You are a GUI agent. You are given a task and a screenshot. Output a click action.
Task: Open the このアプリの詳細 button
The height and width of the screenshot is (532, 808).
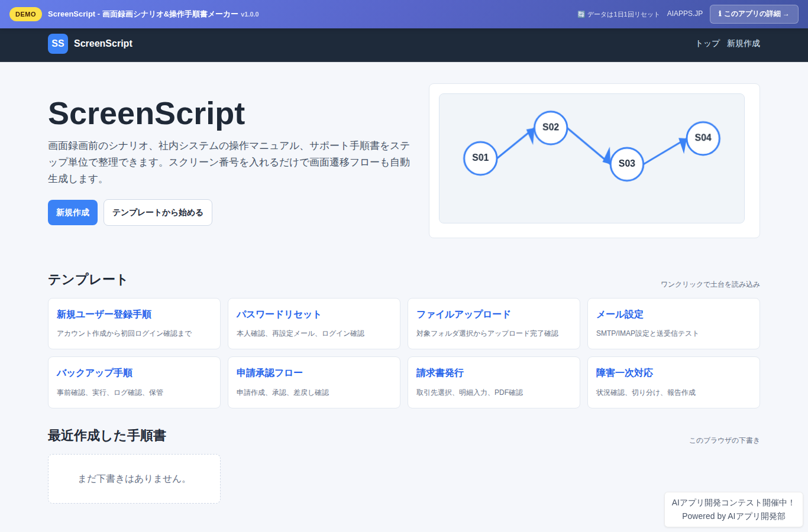(754, 14)
